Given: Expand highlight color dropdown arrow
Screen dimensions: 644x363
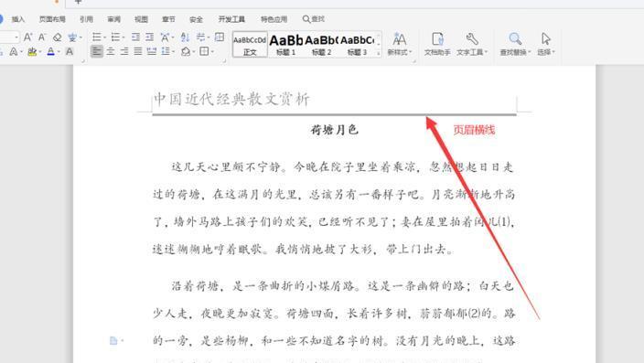Looking at the screenshot, I should point(40,52).
